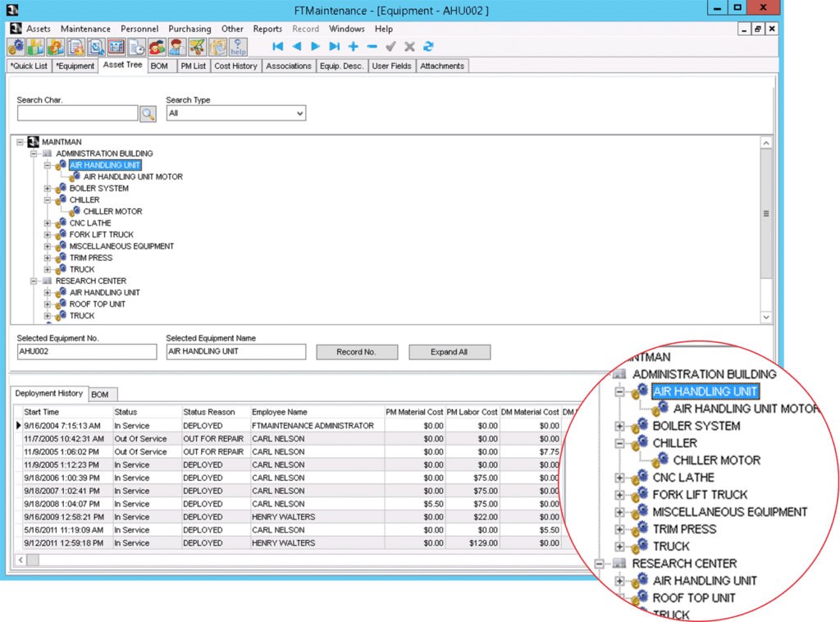Viewport: 840px width, 622px height.
Task: Click the folder with calendar toolbar icon
Action: click(x=217, y=47)
